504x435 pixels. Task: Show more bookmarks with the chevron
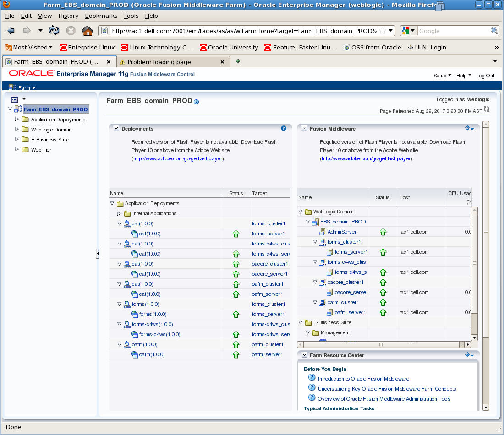[497, 48]
